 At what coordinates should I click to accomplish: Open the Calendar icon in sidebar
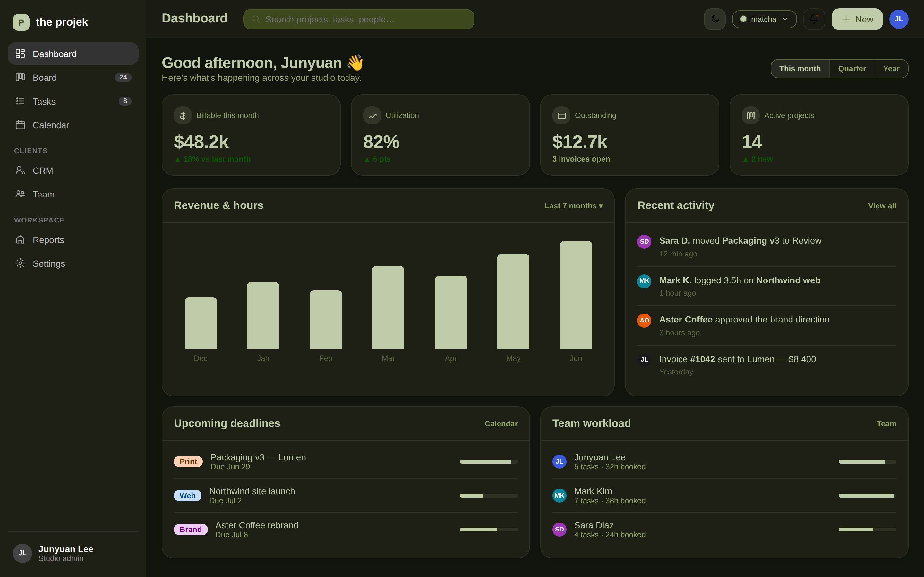(20, 125)
